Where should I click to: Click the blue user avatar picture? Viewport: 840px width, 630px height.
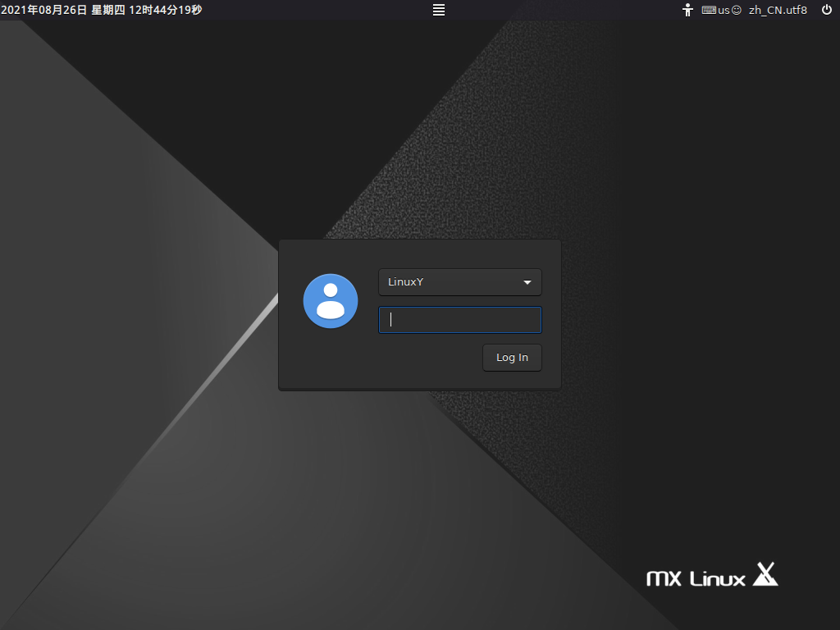coord(331,301)
